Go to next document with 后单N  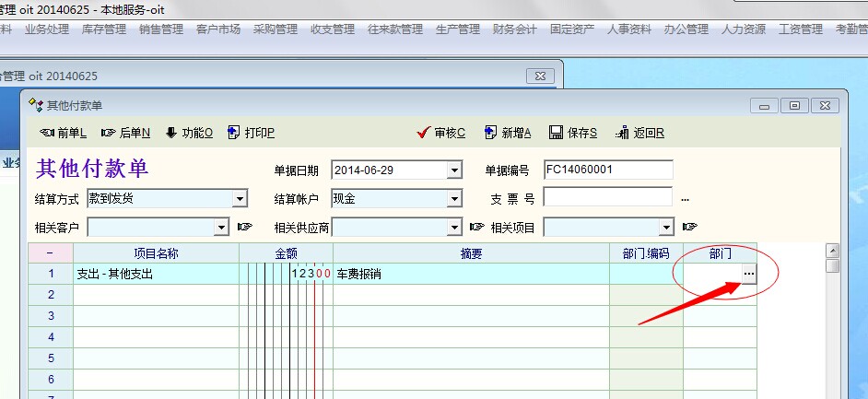[x=125, y=133]
